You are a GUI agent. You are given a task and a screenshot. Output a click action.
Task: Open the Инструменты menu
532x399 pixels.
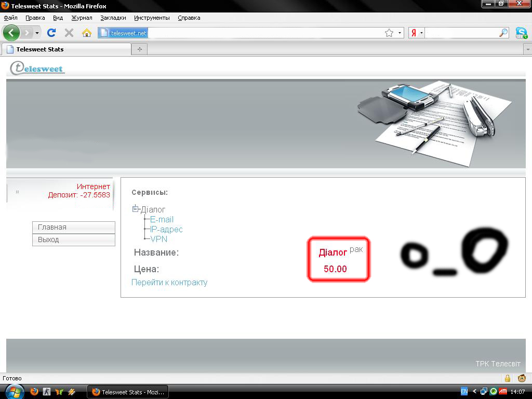[152, 18]
